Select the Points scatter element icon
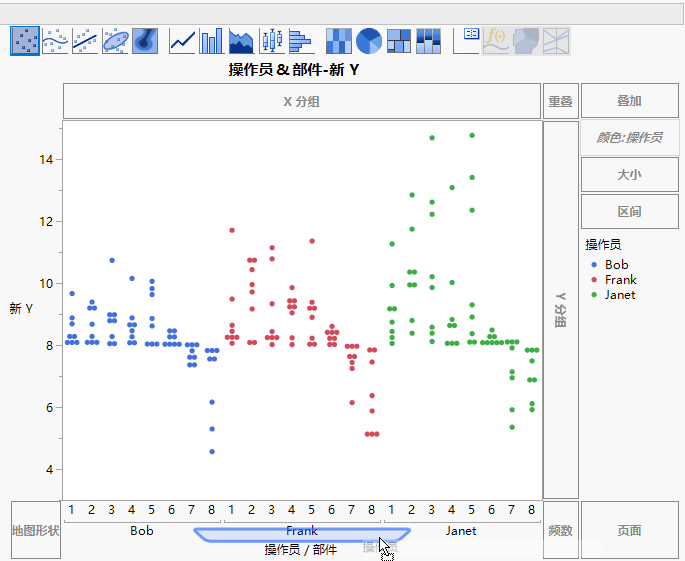 click(25, 41)
